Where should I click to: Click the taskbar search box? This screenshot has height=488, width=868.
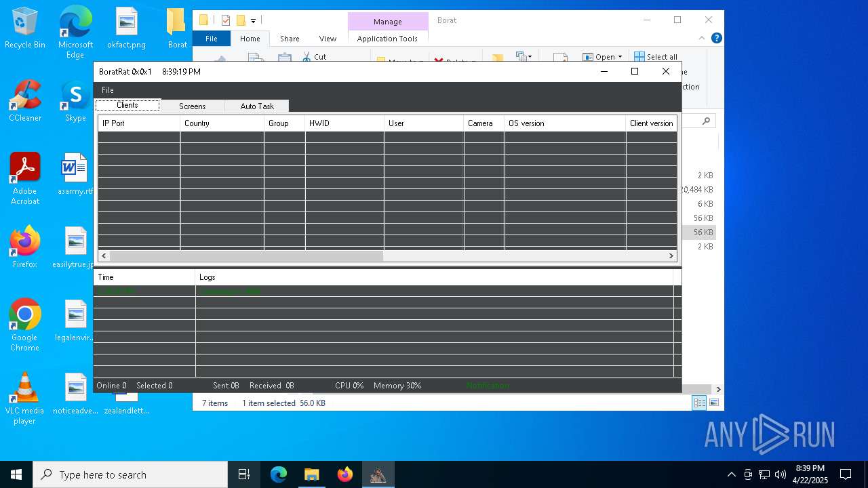(x=130, y=474)
